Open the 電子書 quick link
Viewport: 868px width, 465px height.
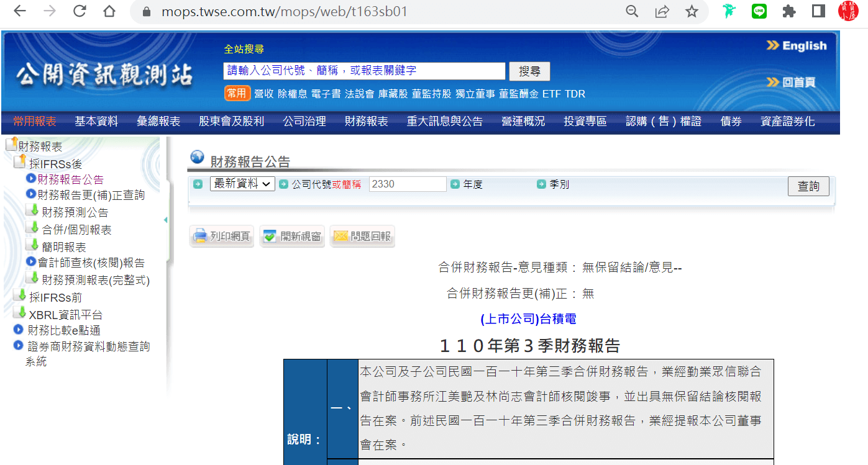click(x=326, y=94)
